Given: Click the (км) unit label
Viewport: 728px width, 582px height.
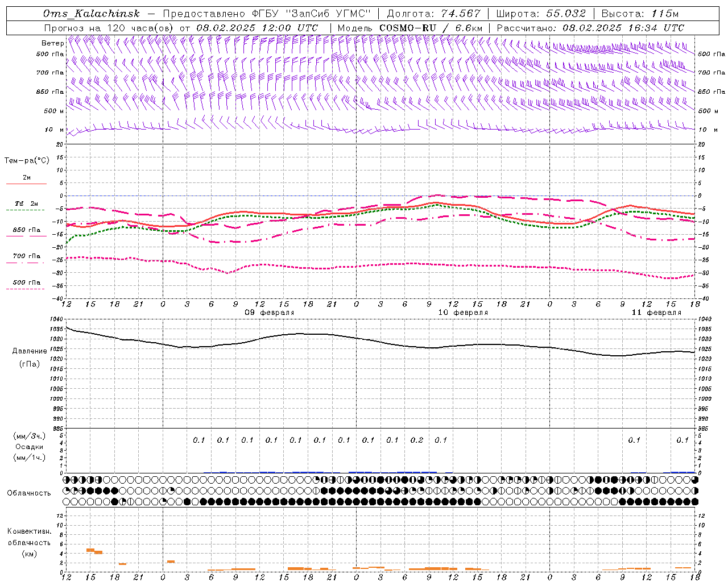Looking at the screenshot, I should tap(29, 554).
